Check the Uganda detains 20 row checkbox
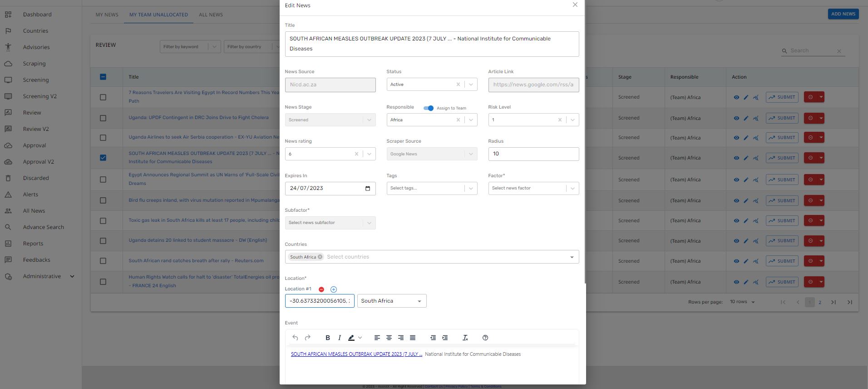Image resolution: width=868 pixels, height=389 pixels. pyautogui.click(x=103, y=241)
